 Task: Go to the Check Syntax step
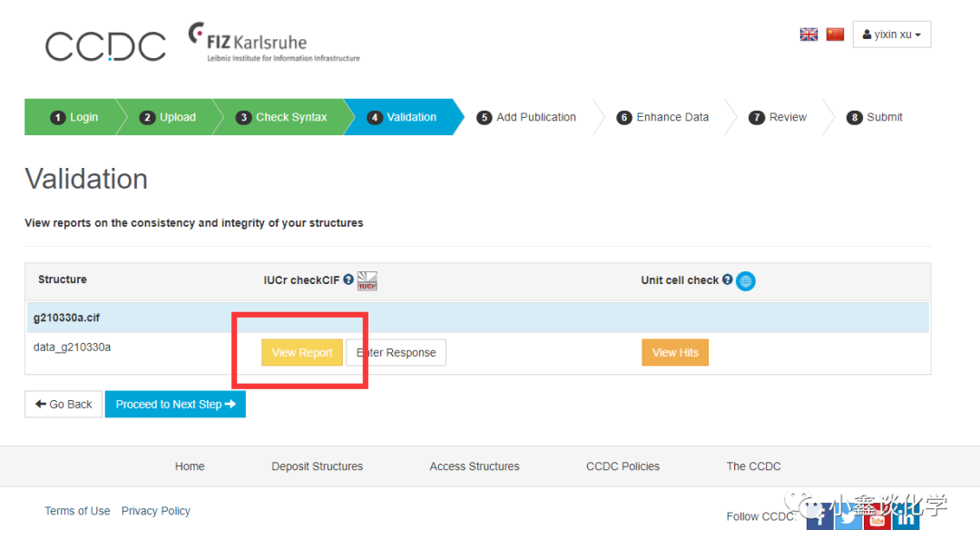[x=282, y=117]
